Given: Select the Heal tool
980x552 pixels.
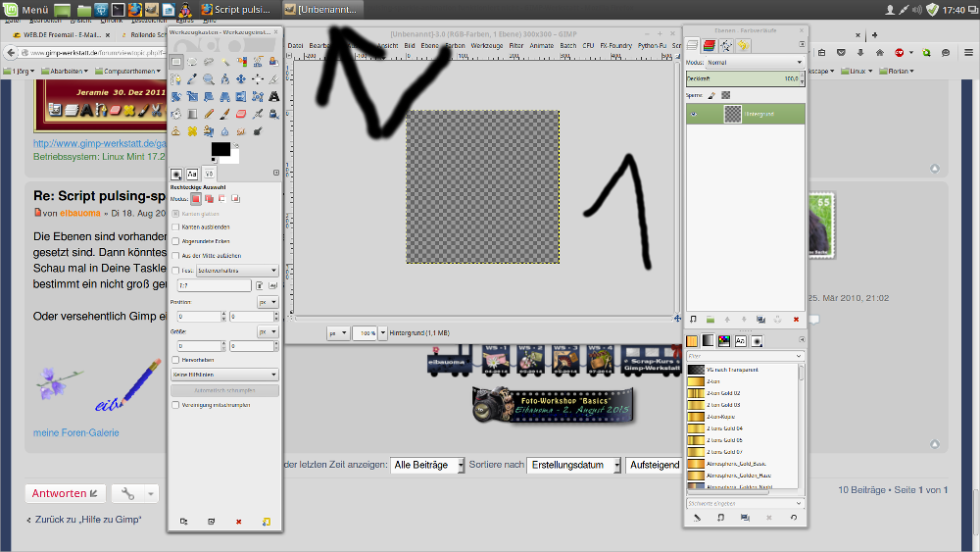Looking at the screenshot, I should pyautogui.click(x=192, y=131).
